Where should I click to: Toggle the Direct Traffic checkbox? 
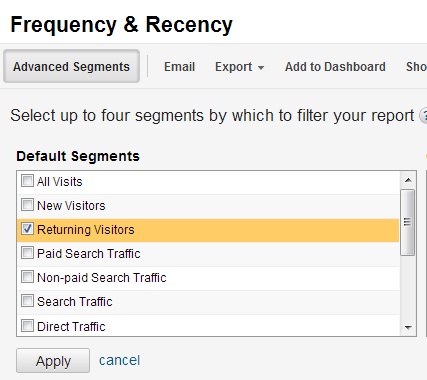point(27,326)
